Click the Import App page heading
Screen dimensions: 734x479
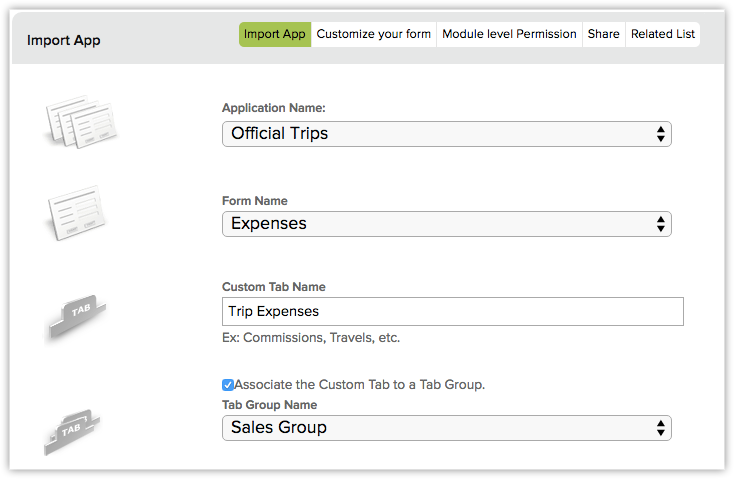tap(64, 41)
